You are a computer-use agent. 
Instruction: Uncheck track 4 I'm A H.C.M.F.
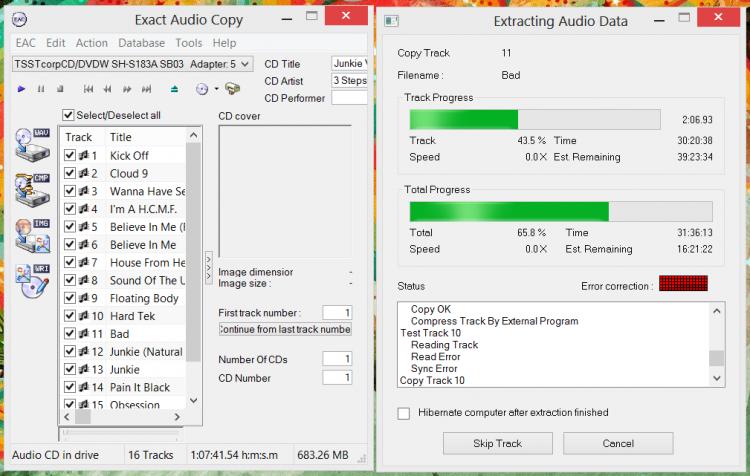[x=70, y=209]
